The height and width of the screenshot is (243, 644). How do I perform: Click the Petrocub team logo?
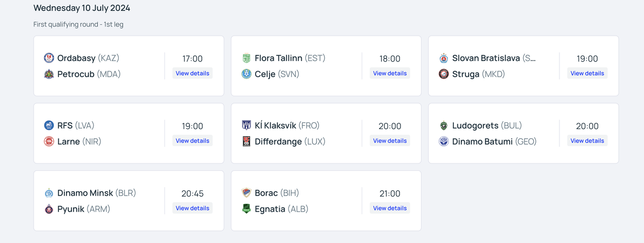(49, 74)
